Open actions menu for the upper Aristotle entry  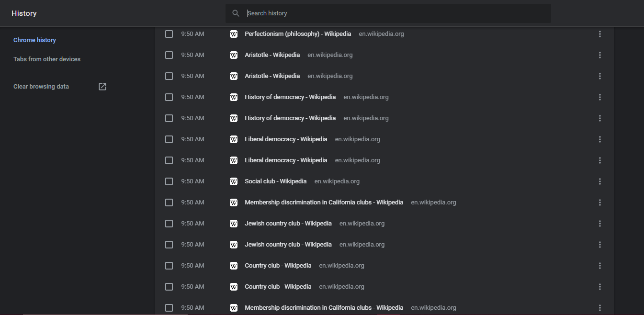[x=599, y=55]
